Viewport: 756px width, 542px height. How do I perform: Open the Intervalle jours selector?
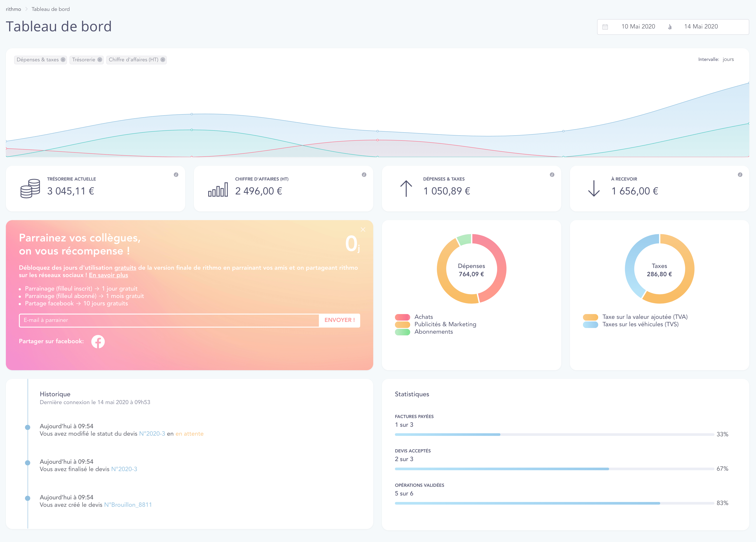pyautogui.click(x=728, y=59)
